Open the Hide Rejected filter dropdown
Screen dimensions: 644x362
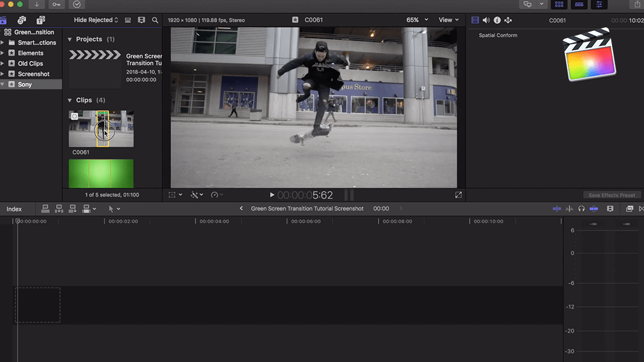point(96,20)
